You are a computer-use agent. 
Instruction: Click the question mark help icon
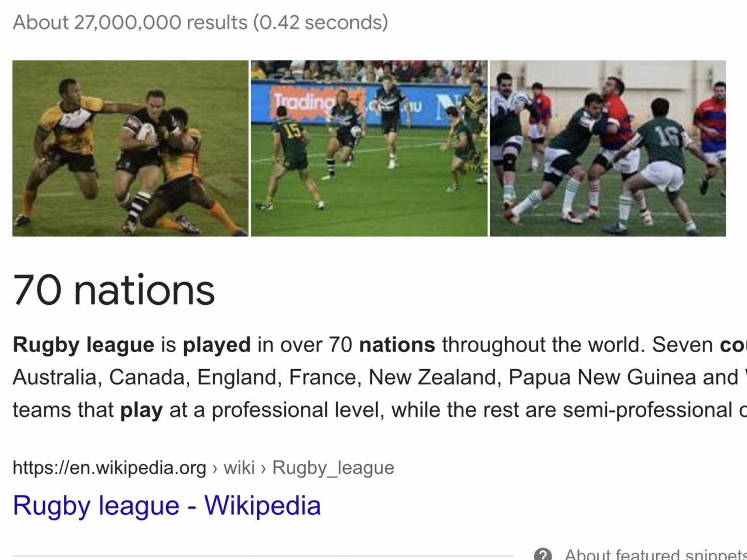543,555
